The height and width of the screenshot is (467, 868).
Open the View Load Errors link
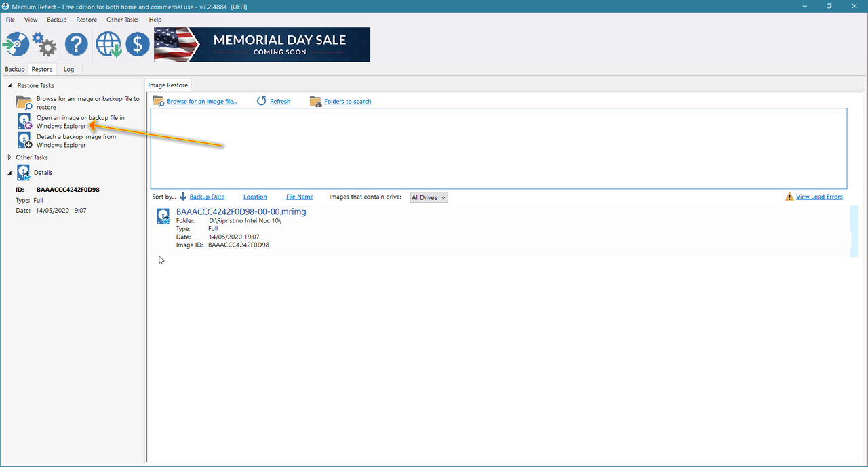click(x=819, y=197)
